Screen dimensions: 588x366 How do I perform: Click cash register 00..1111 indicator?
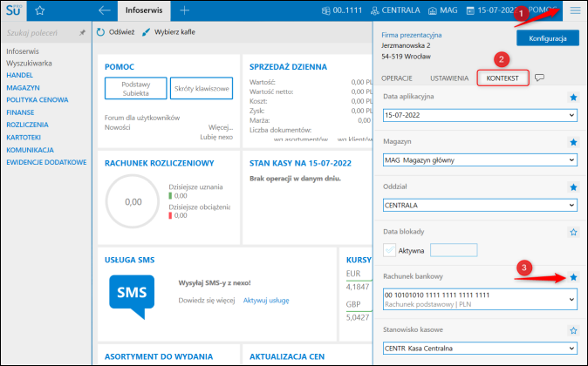click(x=342, y=10)
